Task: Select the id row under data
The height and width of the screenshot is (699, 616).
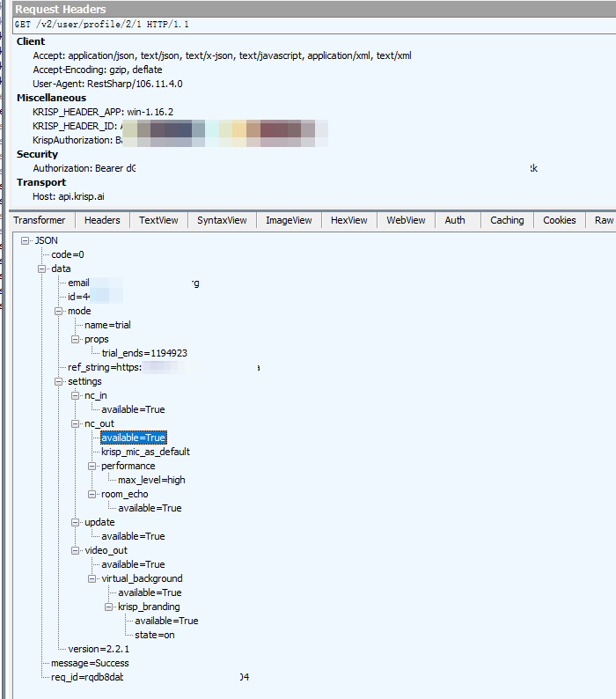Action: tap(95, 297)
